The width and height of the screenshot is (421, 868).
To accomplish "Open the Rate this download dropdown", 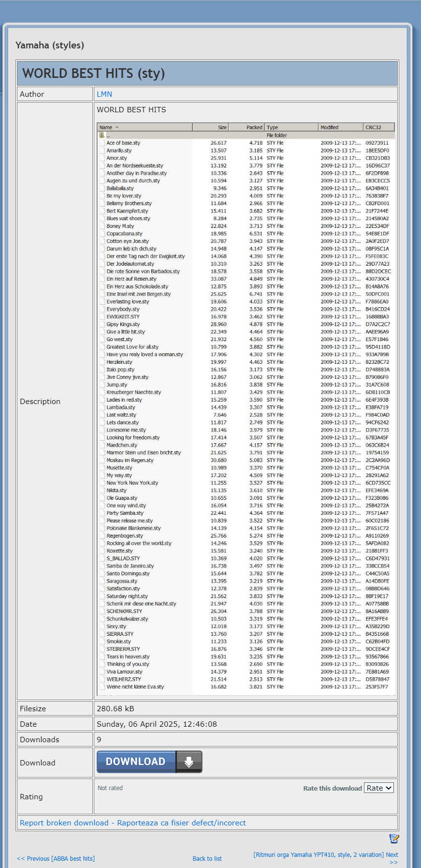I will click(379, 788).
